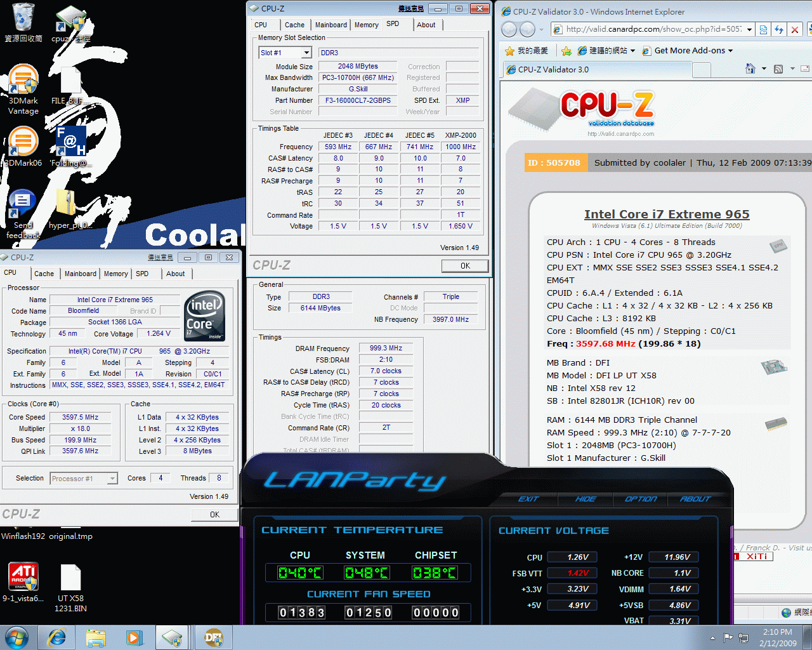Select the F3-16000CL7-2GBPS part number field

358,100
